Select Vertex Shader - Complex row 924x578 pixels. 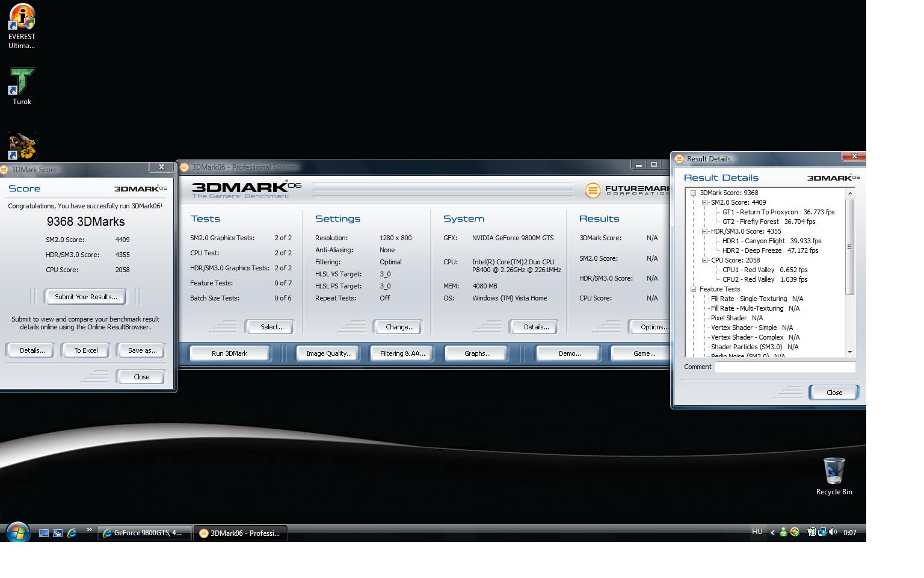coord(755,337)
